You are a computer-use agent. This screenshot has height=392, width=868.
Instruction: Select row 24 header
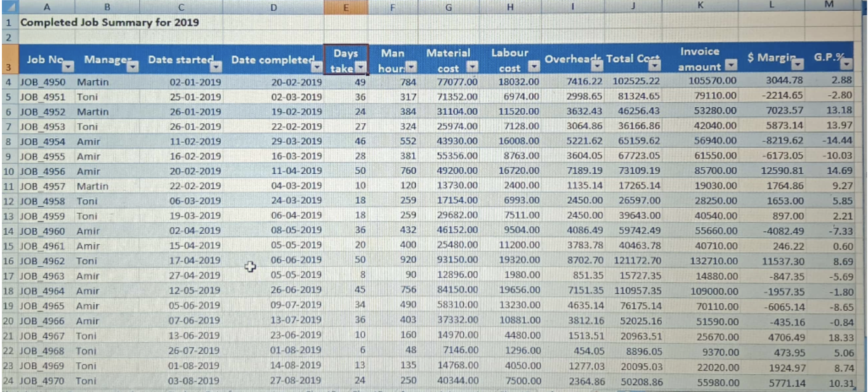9,381
